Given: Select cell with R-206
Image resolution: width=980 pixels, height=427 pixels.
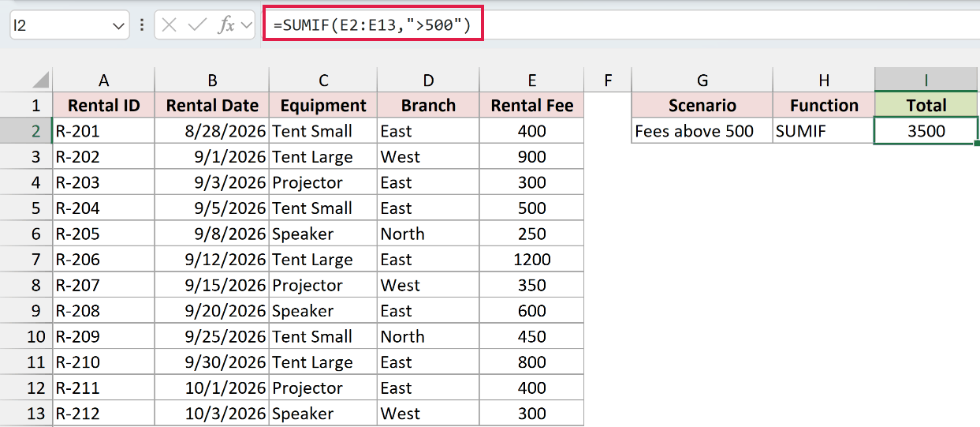Looking at the screenshot, I should click(103, 260).
